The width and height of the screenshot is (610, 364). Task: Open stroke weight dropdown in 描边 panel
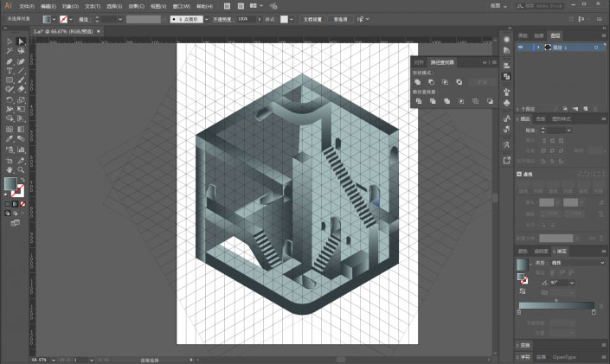pos(568,131)
